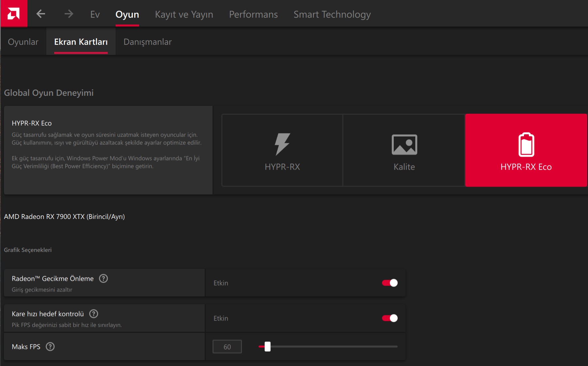The image size is (588, 366).
Task: Click the Kalite picture icon
Action: 404,144
